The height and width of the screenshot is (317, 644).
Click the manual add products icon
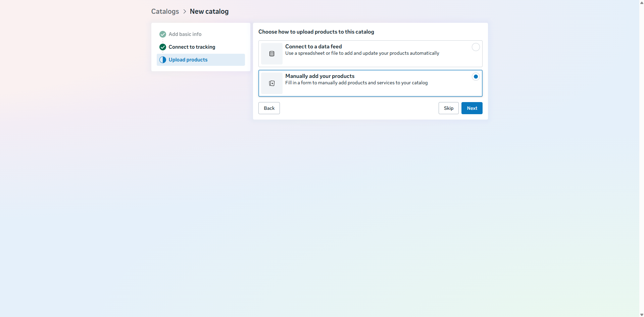(x=272, y=83)
